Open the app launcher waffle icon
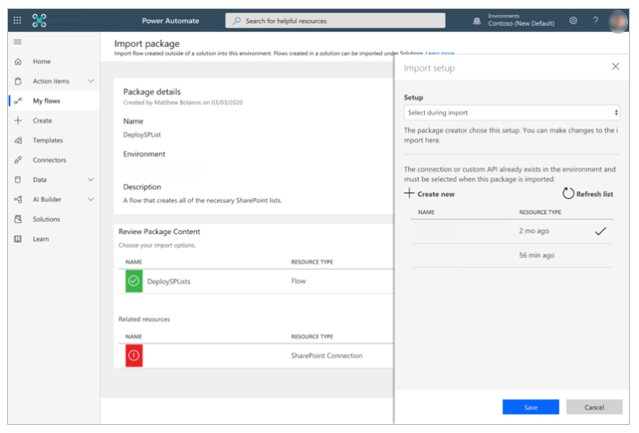Viewport: 639px width, 433px height. click(17, 20)
